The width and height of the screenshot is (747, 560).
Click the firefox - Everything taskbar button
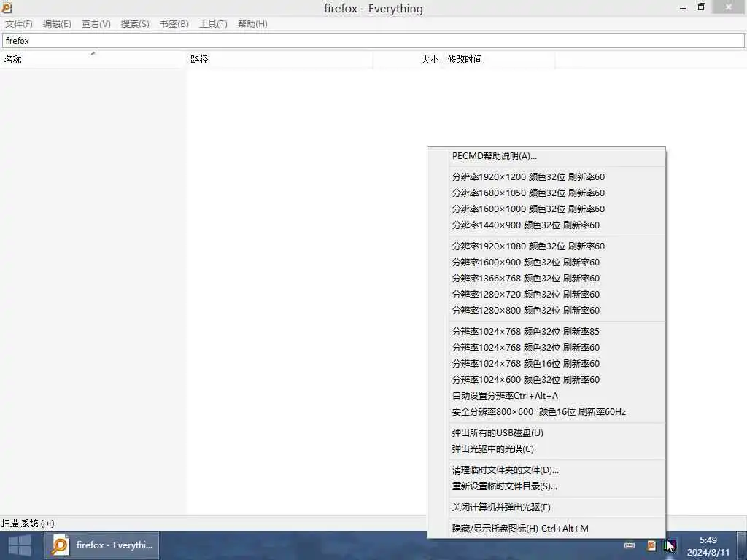(102, 545)
